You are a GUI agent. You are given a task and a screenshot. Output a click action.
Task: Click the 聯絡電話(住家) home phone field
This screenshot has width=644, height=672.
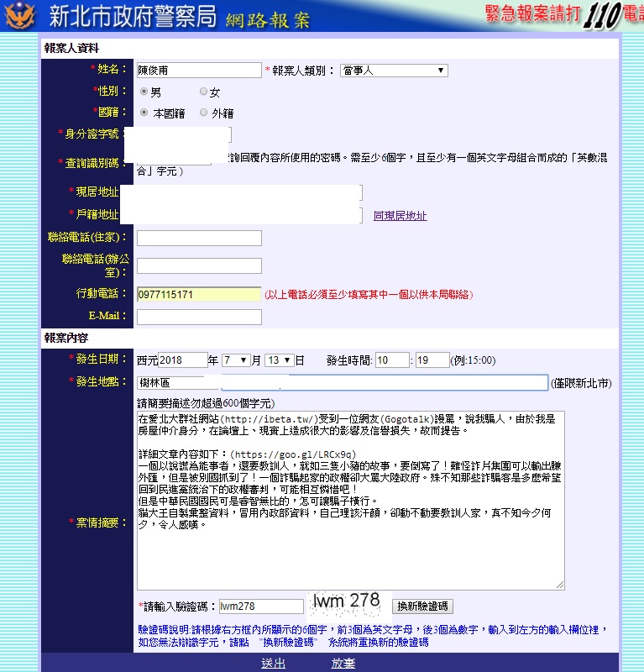(x=199, y=239)
